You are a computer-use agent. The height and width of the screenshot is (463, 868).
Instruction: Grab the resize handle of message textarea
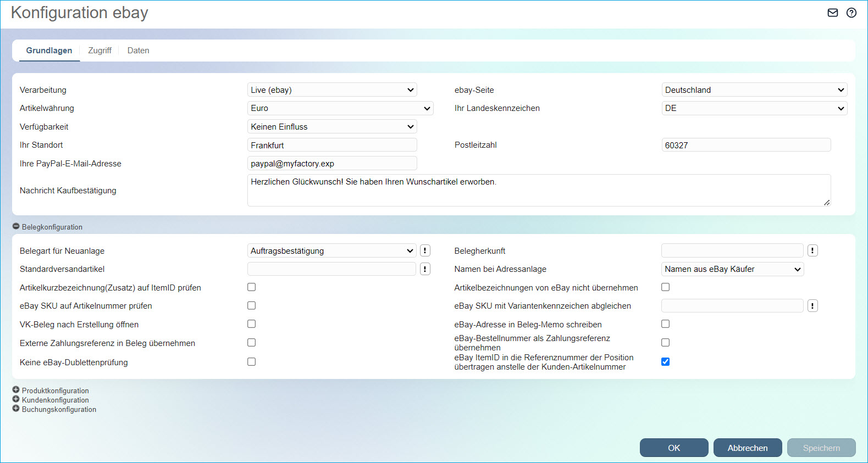tap(827, 202)
